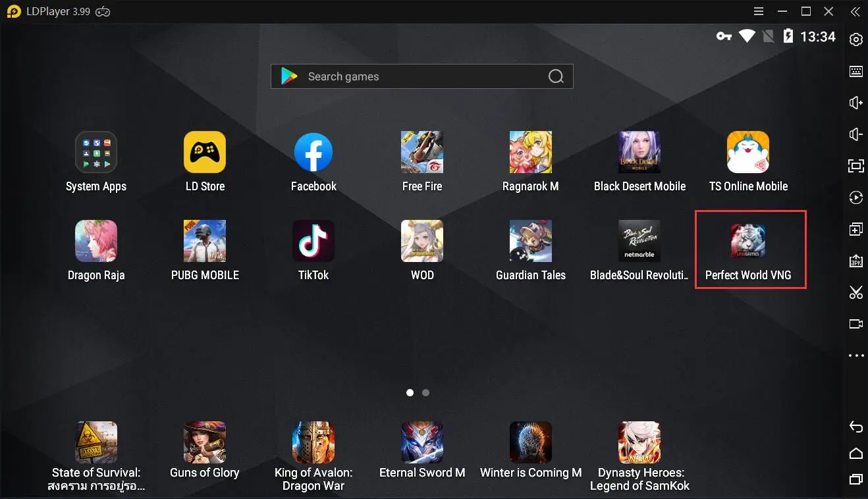
Task: Click the no-SIM status icon
Action: point(768,36)
